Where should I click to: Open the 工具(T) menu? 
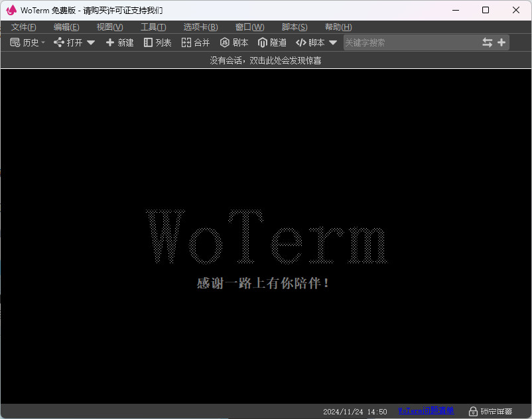click(153, 27)
